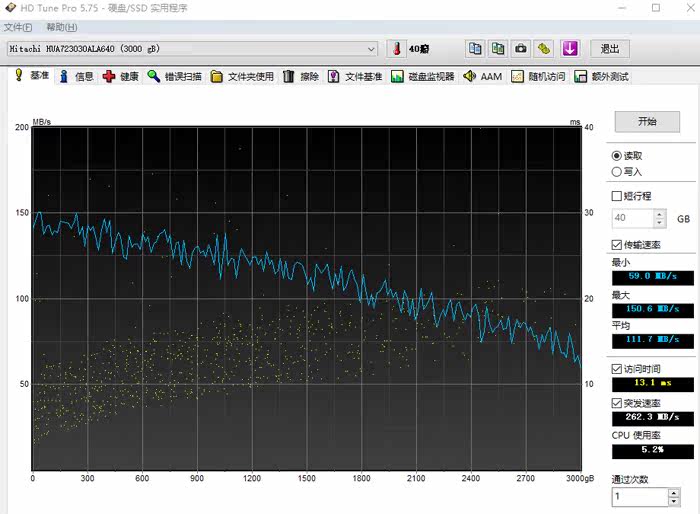
Task: Click the 13.1 ms access time value
Action: tap(653, 383)
